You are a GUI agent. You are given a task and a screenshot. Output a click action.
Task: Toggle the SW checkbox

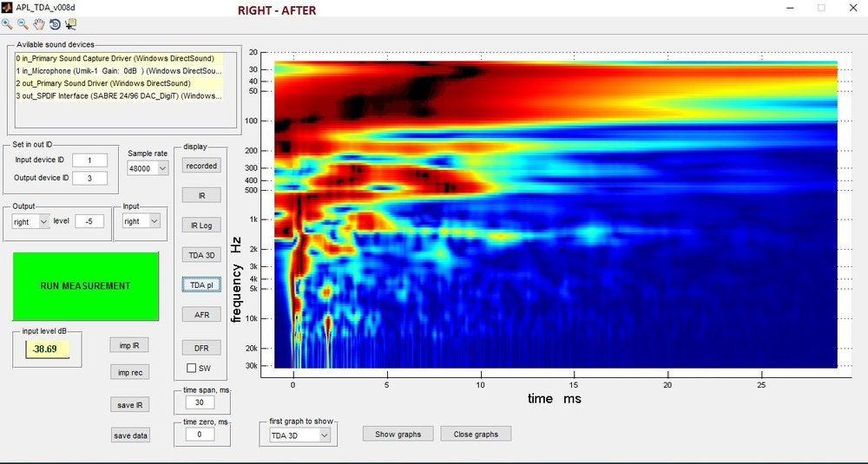tap(192, 368)
